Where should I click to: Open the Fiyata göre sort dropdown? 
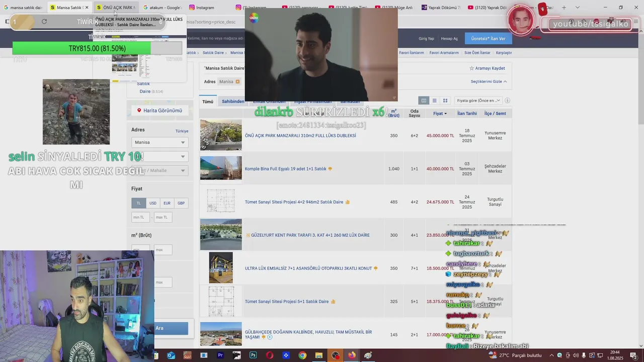[x=478, y=101]
